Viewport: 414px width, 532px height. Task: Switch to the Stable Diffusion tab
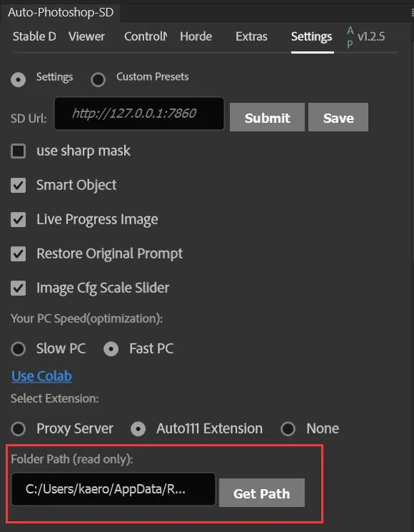point(34,36)
